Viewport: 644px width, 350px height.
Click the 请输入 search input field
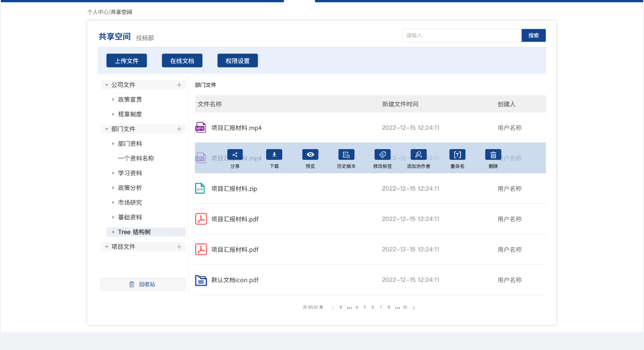tap(462, 35)
